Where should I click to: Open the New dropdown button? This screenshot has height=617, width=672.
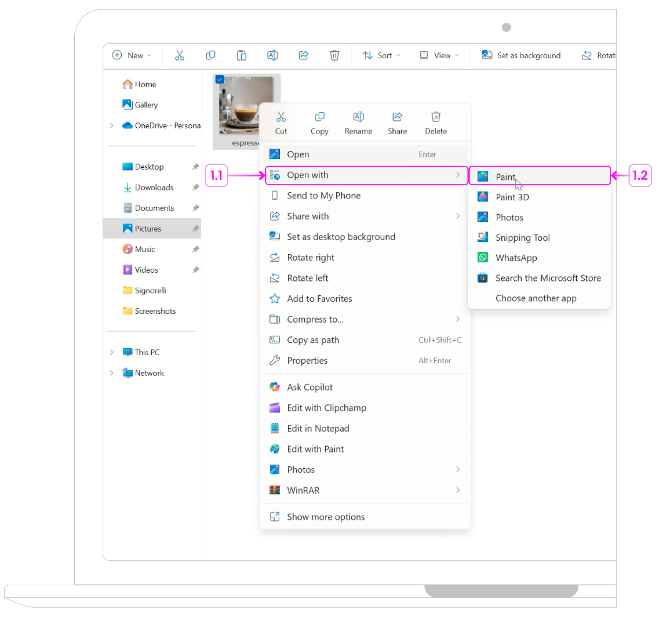point(132,55)
